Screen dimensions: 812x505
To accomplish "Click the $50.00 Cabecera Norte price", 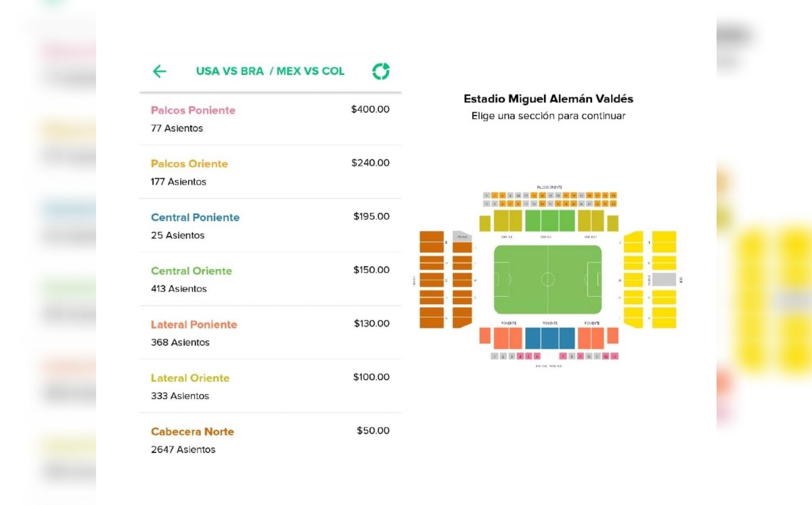I will point(373,431).
